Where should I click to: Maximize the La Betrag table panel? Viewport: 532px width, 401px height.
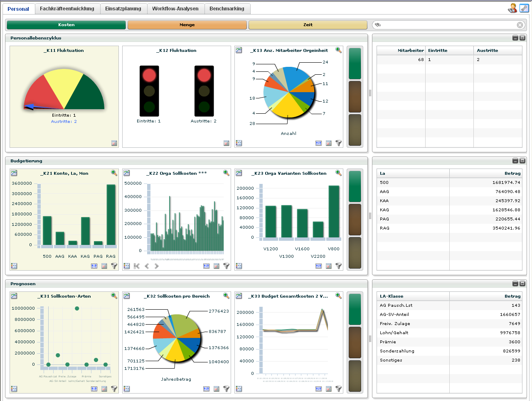point(522,161)
